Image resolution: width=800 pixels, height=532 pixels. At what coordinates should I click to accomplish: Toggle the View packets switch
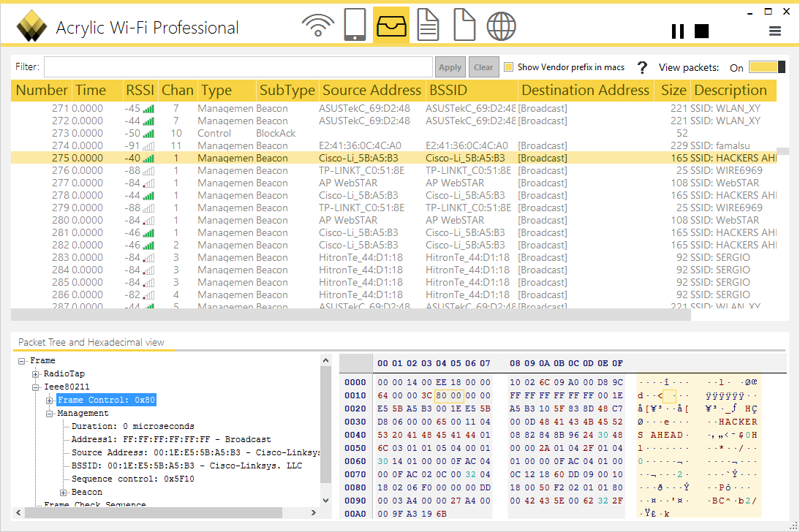767,67
